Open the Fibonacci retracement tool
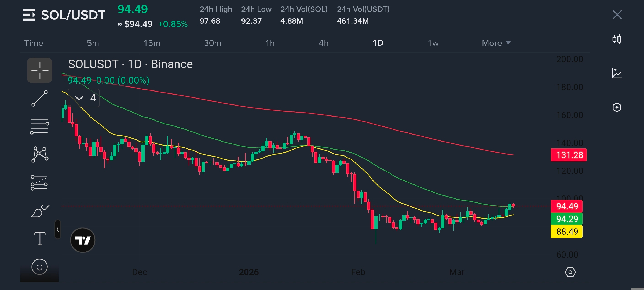Viewport: 644px width, 290px height. [x=39, y=126]
